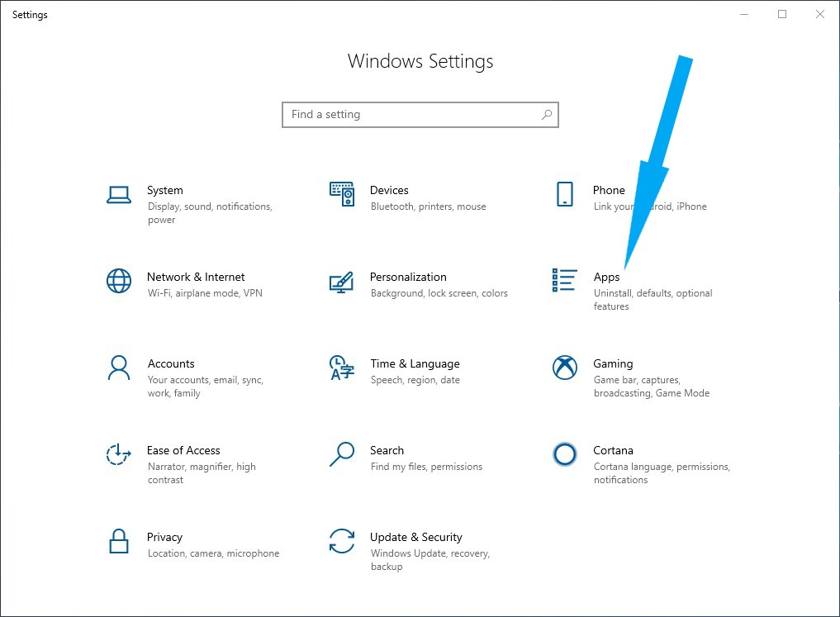Open the Ease of Access icon
The height and width of the screenshot is (617, 840).
[x=118, y=454]
